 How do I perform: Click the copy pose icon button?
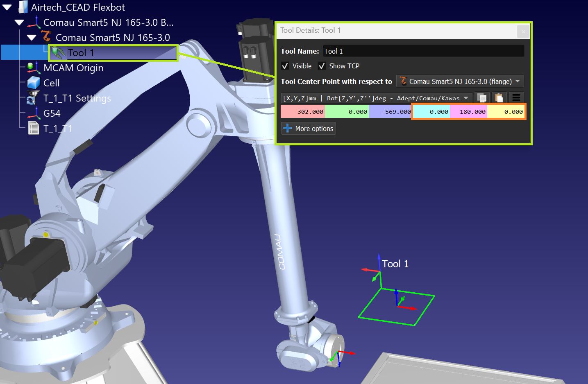[x=482, y=98]
